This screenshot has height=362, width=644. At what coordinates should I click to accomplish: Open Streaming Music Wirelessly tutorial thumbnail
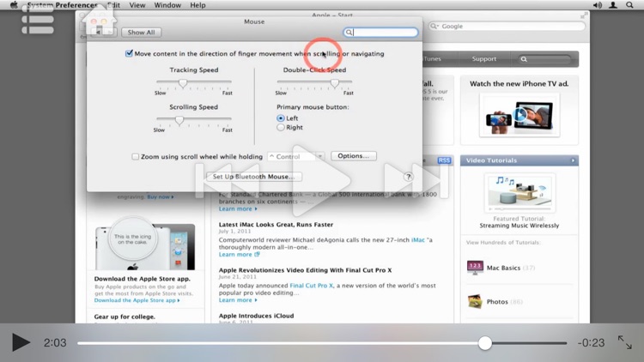pos(519,192)
